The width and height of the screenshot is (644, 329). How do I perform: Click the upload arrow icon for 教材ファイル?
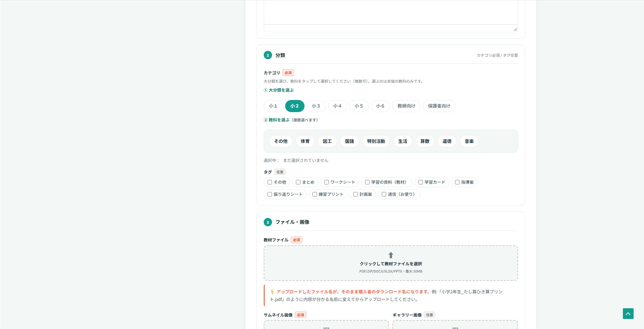[391, 255]
